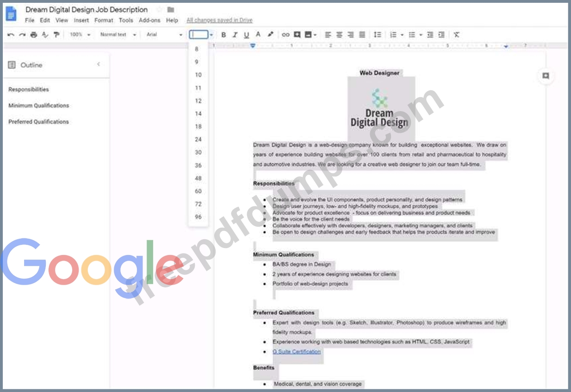
Task: Choose font size 72
Action: tap(199, 204)
